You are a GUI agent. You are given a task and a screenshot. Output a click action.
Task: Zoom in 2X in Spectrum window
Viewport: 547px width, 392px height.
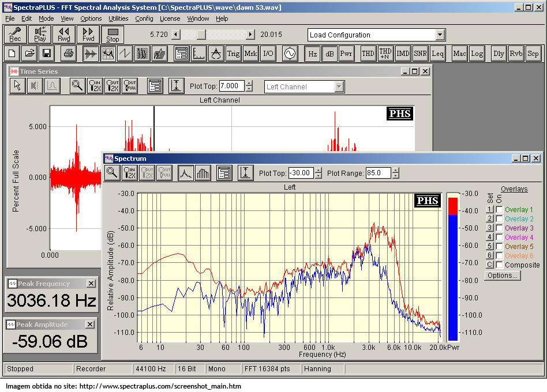pos(129,172)
